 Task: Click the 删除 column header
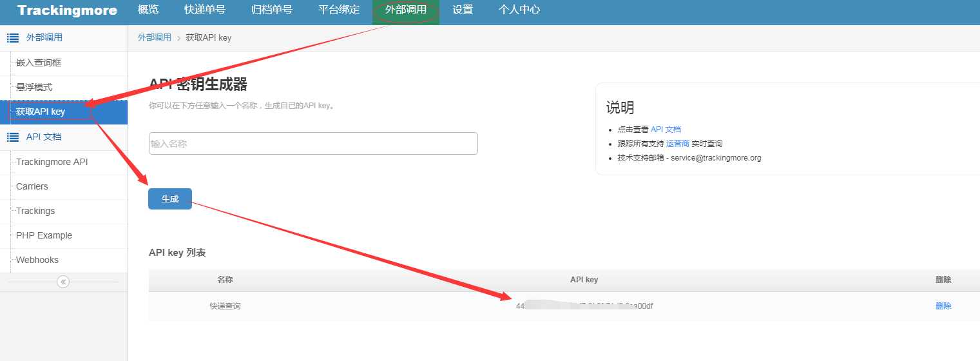pyautogui.click(x=943, y=280)
